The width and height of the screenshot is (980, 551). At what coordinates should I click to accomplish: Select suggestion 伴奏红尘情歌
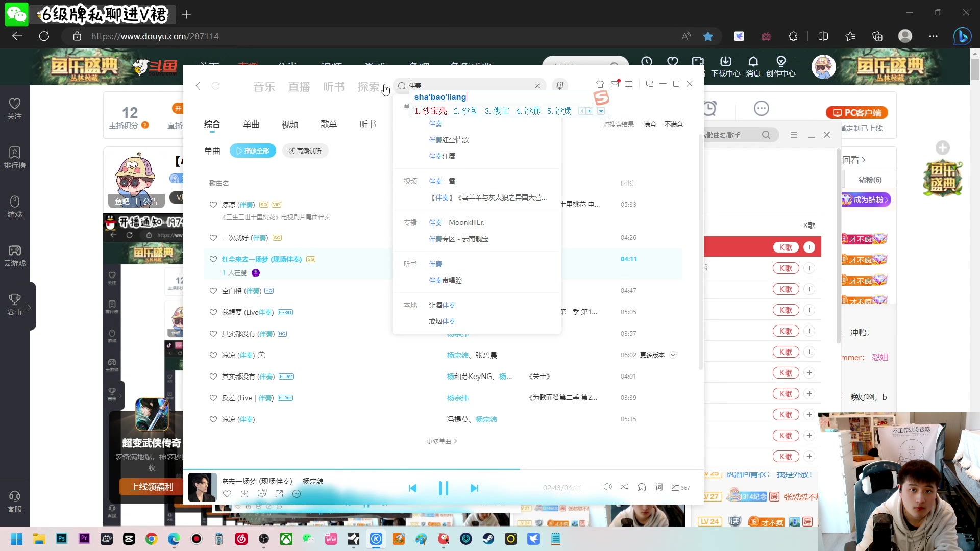tap(449, 140)
